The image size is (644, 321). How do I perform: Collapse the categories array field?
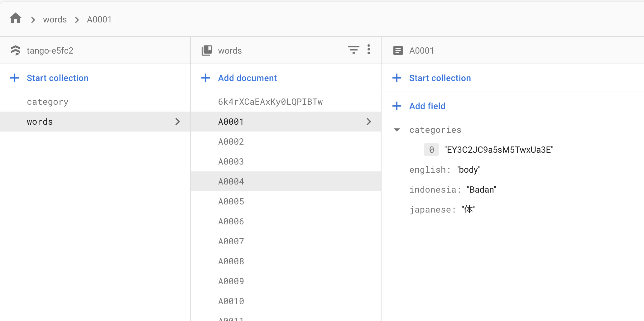(x=397, y=130)
